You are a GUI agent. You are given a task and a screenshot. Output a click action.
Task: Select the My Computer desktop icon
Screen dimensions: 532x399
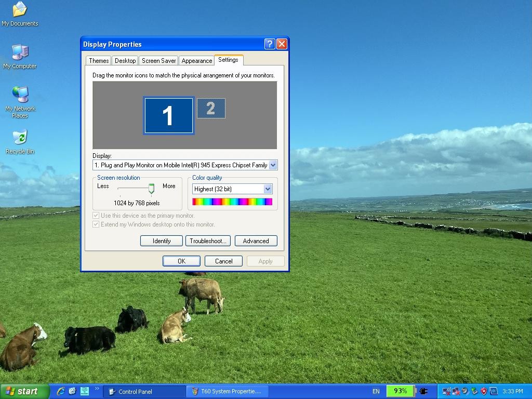[20, 56]
